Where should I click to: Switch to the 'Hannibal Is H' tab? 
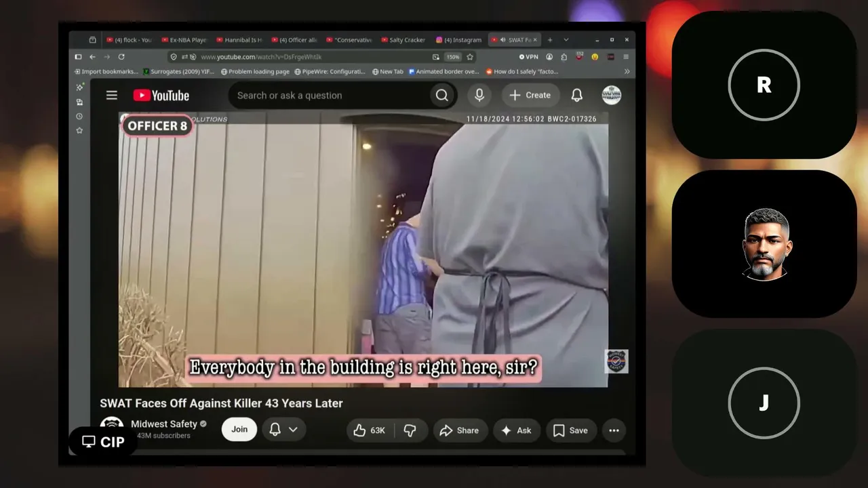(239, 40)
